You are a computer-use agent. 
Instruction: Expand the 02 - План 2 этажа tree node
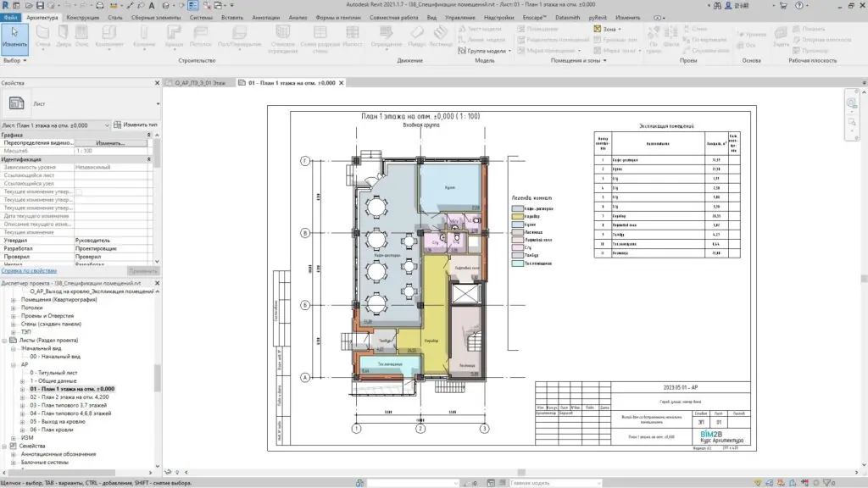coord(23,396)
